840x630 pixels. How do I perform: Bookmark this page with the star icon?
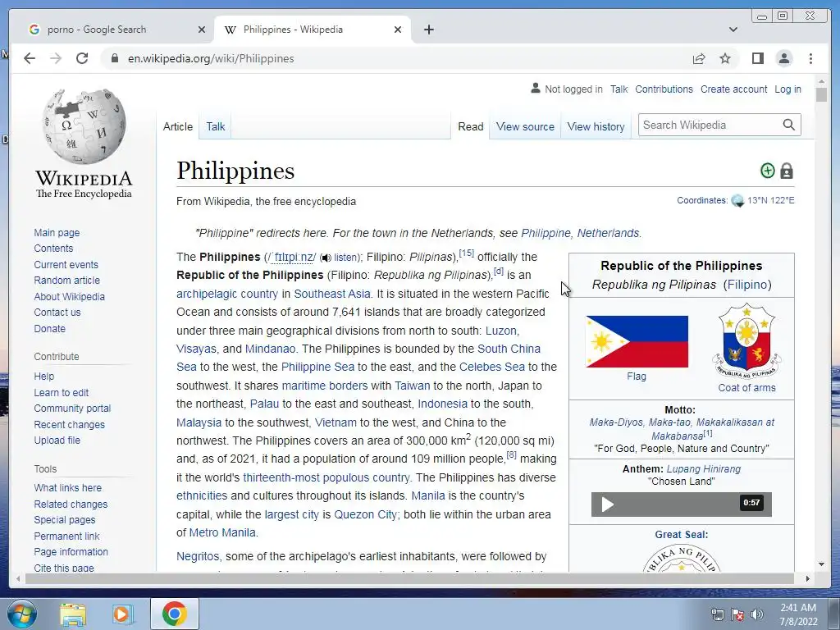(725, 58)
